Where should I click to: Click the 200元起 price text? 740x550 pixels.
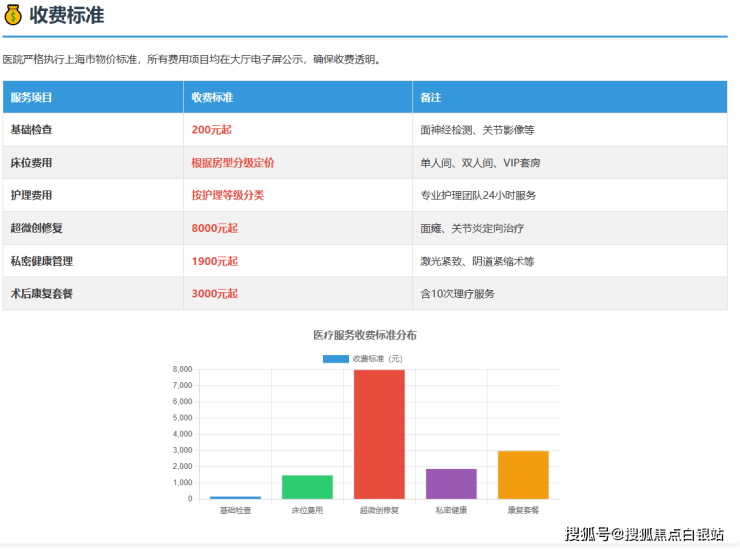214,130
